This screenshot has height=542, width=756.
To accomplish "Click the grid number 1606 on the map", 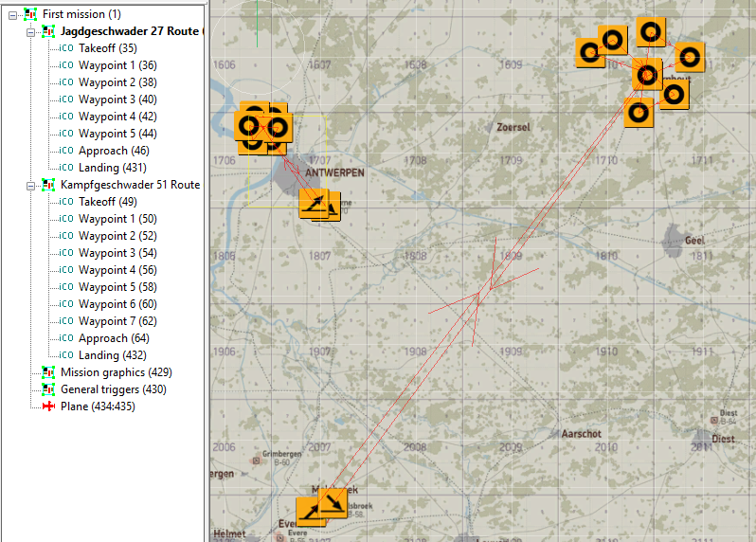I will (225, 64).
